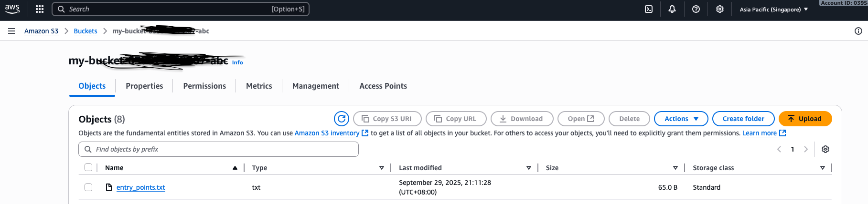Click the bucket Info link
Screen dimensions: 868x204
pyautogui.click(x=237, y=62)
